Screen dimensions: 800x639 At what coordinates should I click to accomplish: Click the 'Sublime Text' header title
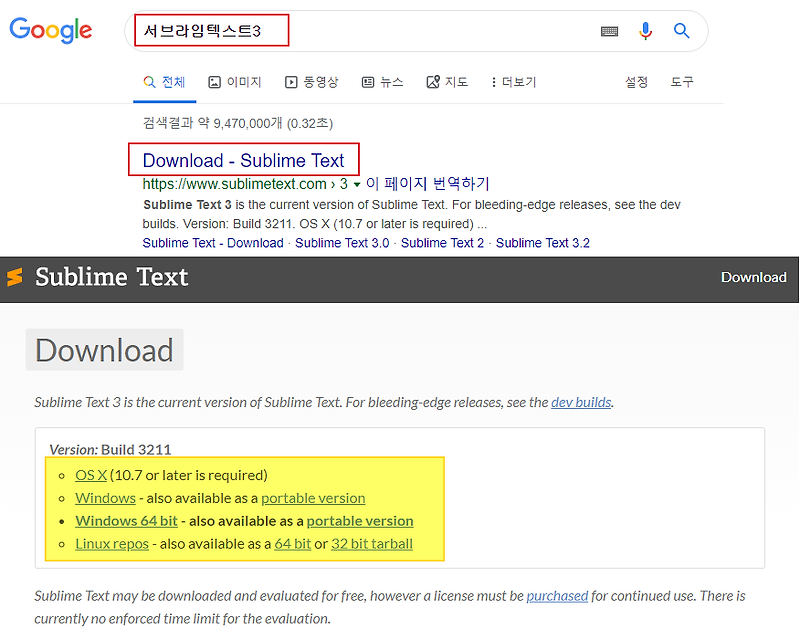click(111, 277)
